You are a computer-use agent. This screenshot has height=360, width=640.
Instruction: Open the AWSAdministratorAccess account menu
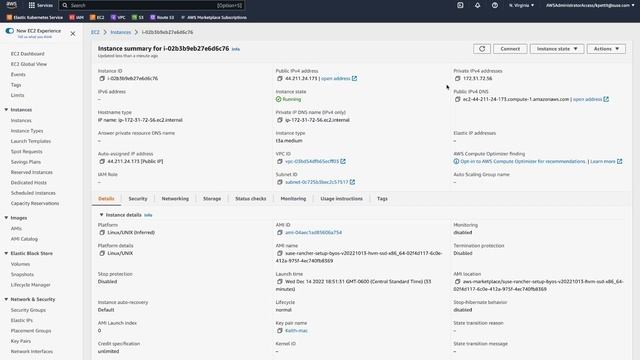(x=590, y=5)
